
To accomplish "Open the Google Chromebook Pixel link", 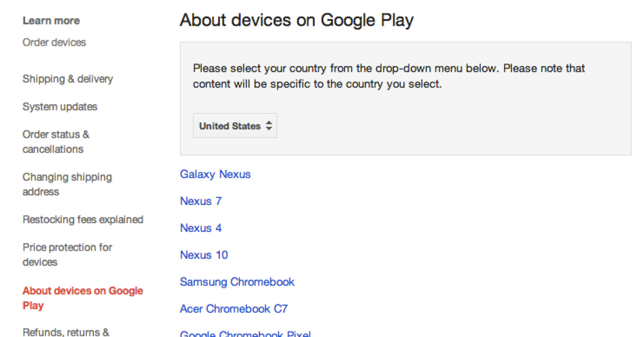I will (245, 333).
